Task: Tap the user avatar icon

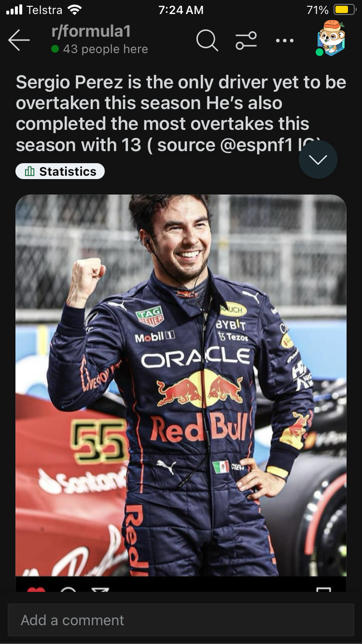Action: click(331, 38)
